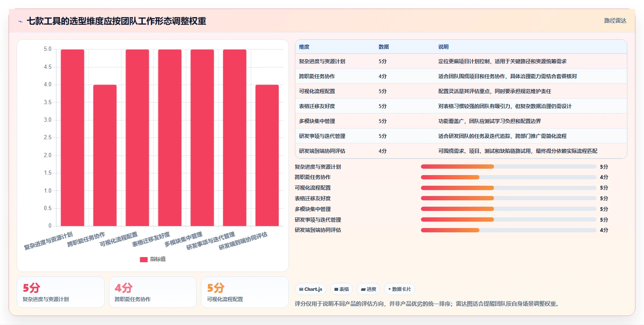Click the lightning icon beside the page title
The width and height of the screenshot is (644, 325).
[20, 21]
